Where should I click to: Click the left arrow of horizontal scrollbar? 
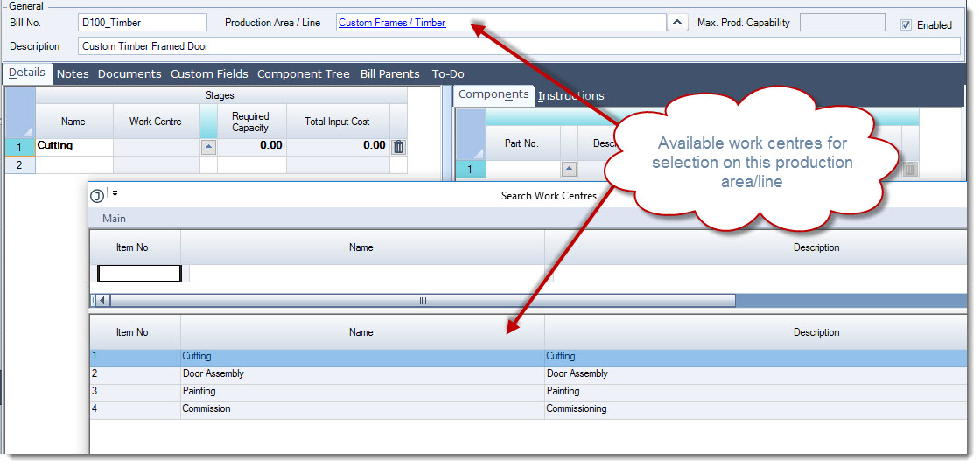[101, 301]
